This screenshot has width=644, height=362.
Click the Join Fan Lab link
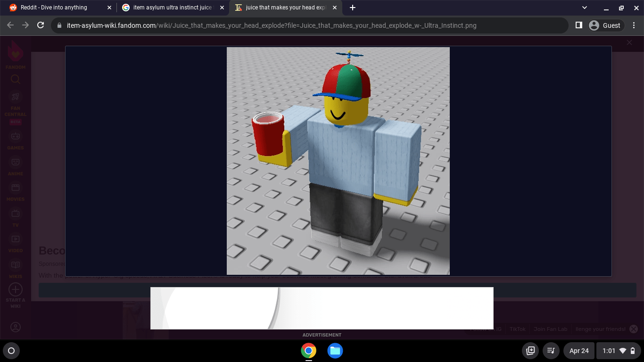click(550, 329)
